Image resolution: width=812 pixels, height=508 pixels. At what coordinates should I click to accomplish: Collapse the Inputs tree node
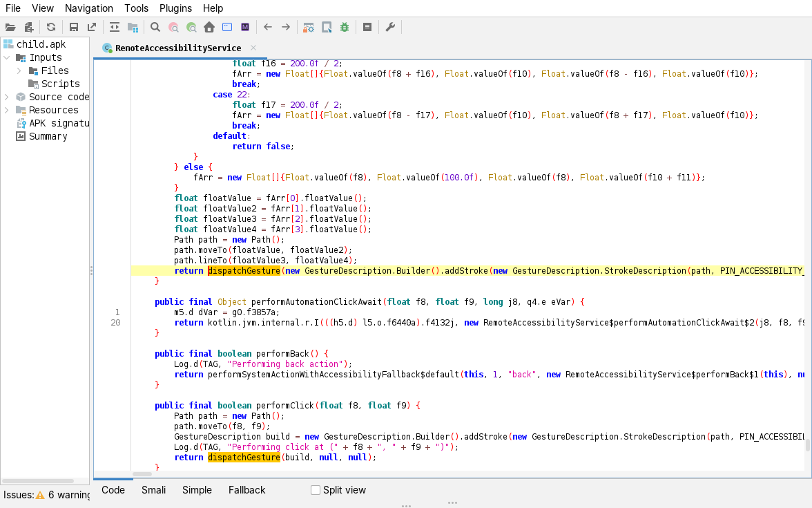point(7,57)
